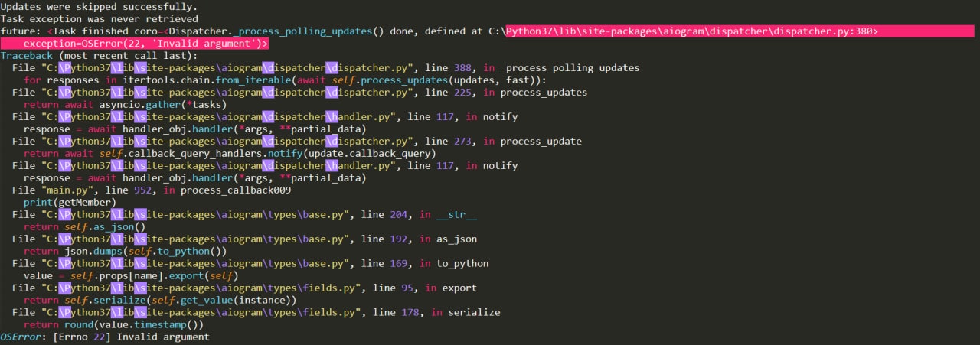The height and width of the screenshot is (345, 980).
Task: Click the 'return await asyncio.gather(*tasks)' line
Action: pyautogui.click(x=125, y=104)
